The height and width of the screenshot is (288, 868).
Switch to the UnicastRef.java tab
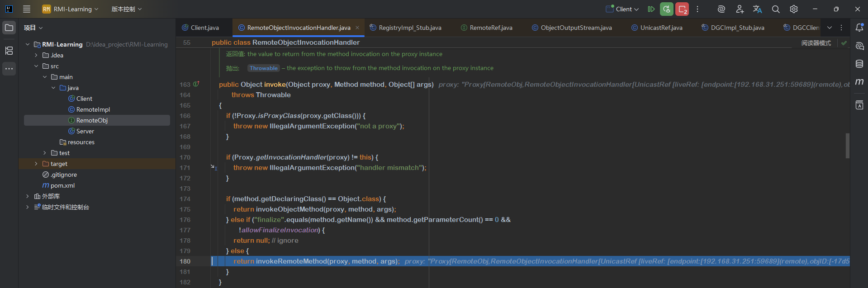pyautogui.click(x=661, y=28)
